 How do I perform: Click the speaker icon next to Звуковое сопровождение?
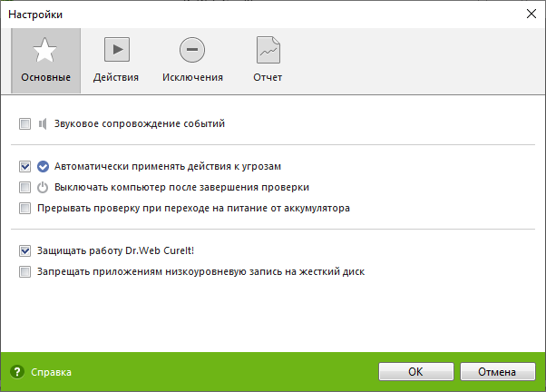[x=43, y=123]
